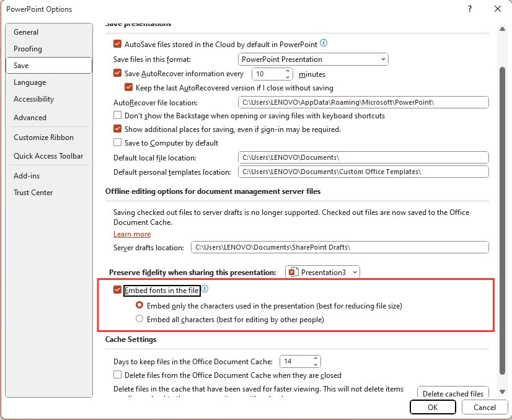Click the scrollbar down arrow

point(502,392)
